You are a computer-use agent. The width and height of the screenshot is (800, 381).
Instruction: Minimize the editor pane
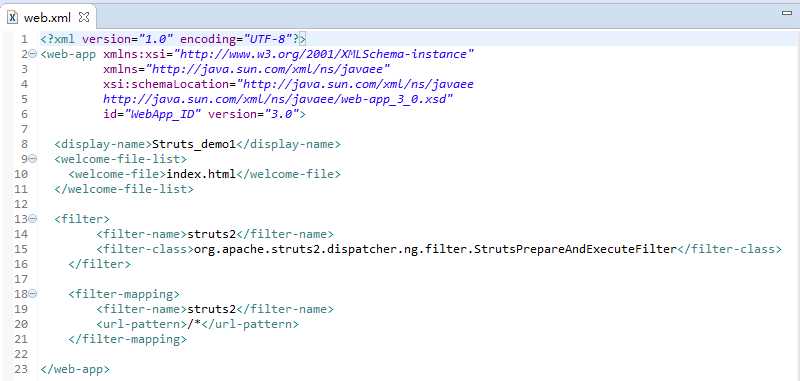click(x=787, y=13)
